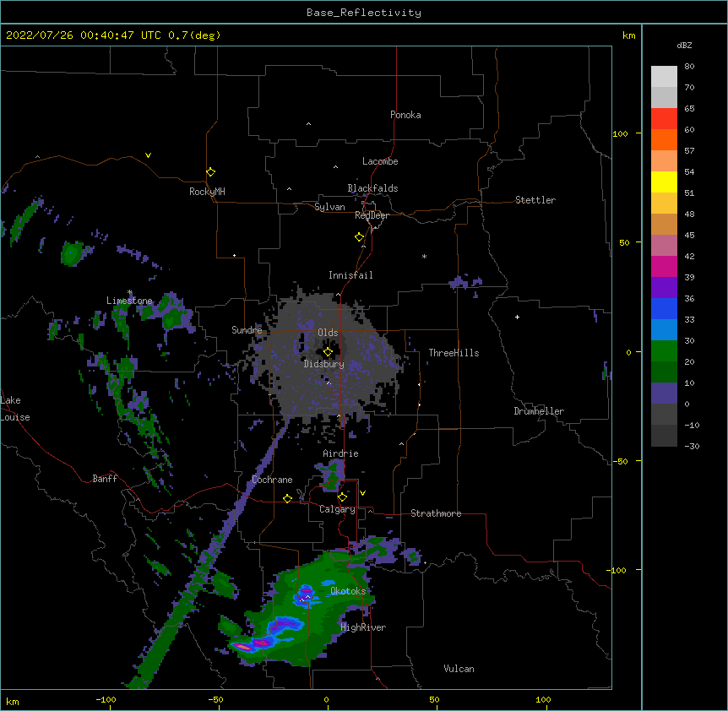Click the Olds city label
Image resolution: width=728 pixels, height=711 pixels.
tap(328, 333)
